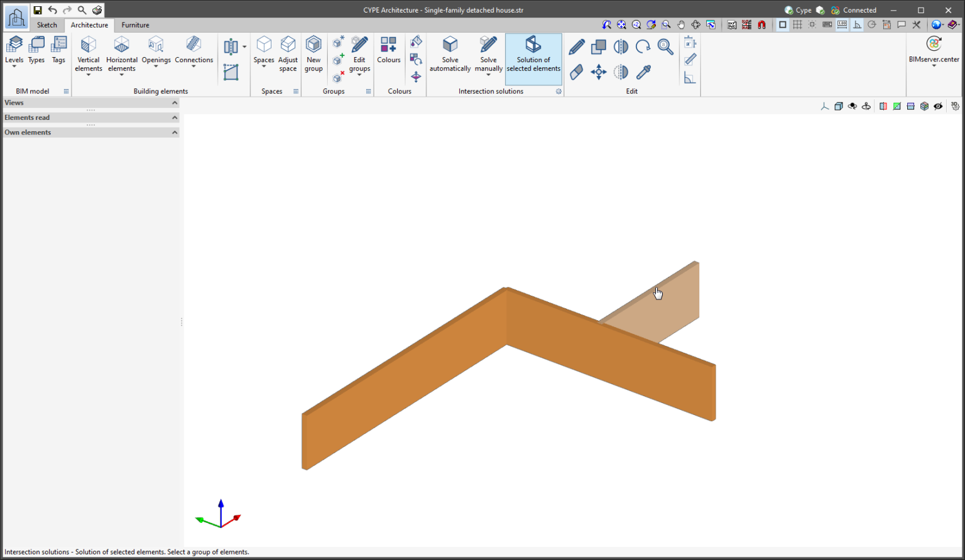Toggle the eye visibility icon in view toolbar

point(938,106)
